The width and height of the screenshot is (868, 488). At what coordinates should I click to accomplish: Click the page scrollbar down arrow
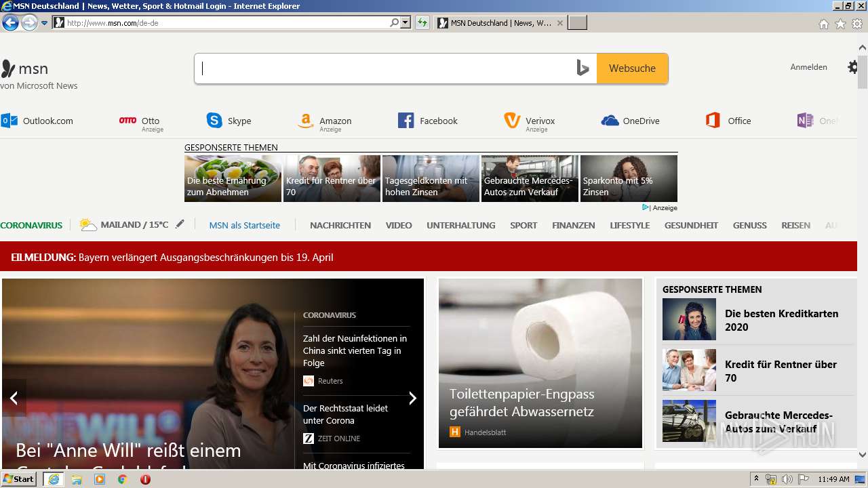(863, 455)
